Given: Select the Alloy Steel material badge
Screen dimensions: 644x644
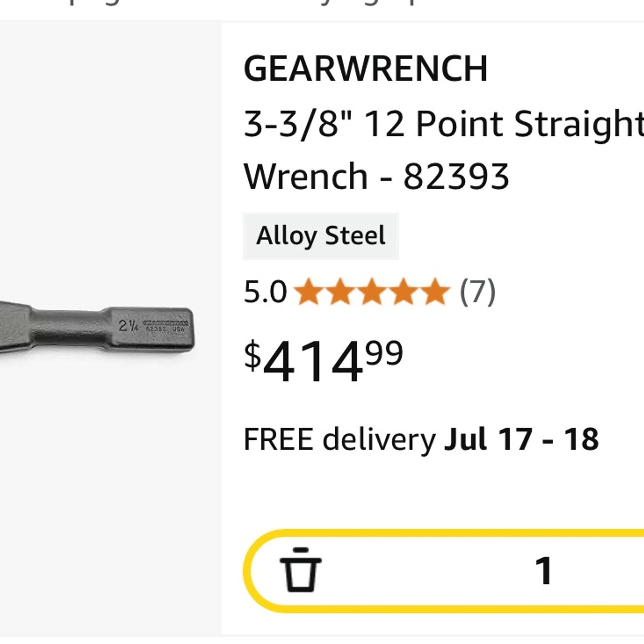Looking at the screenshot, I should (x=320, y=236).
